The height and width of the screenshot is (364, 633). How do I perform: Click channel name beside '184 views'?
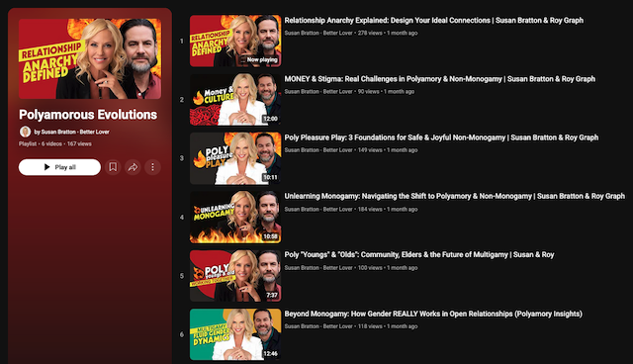coord(318,209)
